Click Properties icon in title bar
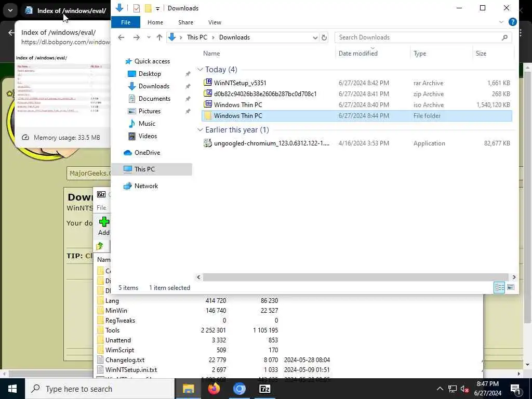The width and height of the screenshot is (532, 399). pyautogui.click(x=137, y=8)
